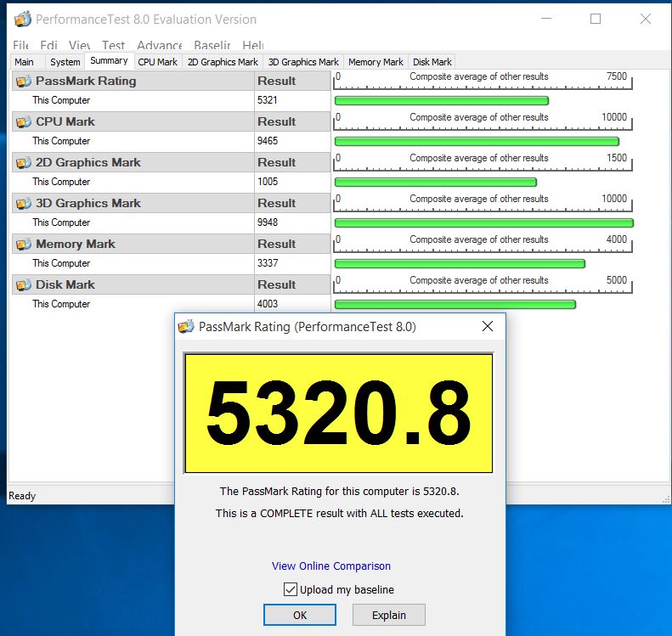Click the large 5320.8 score display
Viewport: 672px width, 636px height.
338,413
